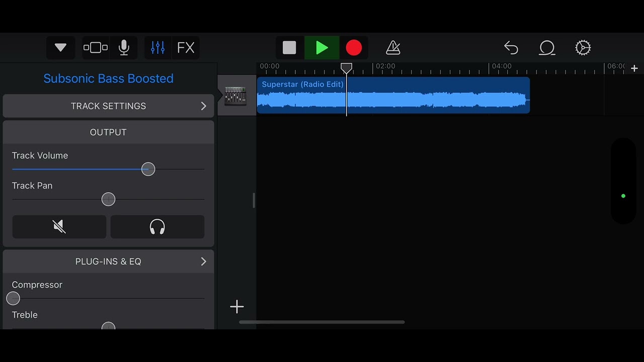
Task: Solo the track with headphones button
Action: tap(157, 227)
